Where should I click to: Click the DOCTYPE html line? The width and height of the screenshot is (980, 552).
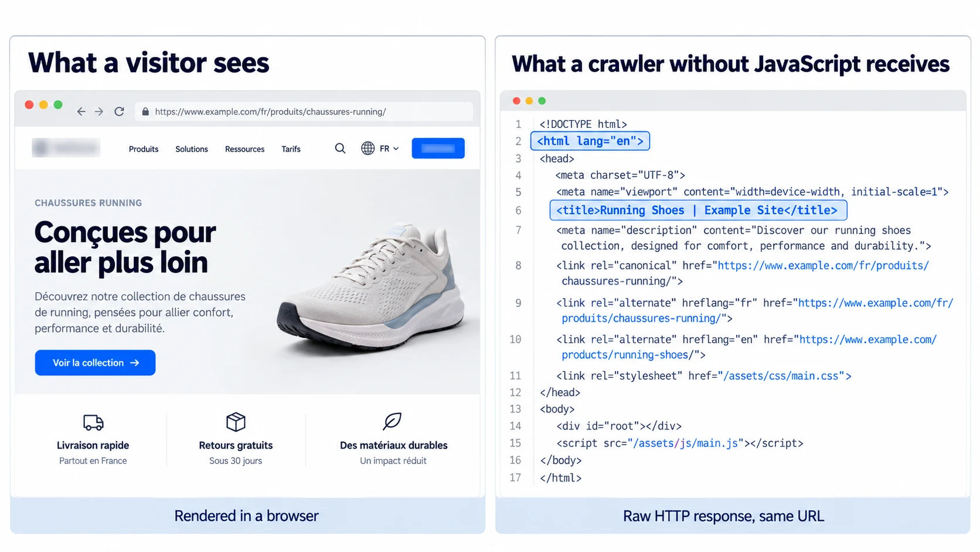click(x=583, y=124)
